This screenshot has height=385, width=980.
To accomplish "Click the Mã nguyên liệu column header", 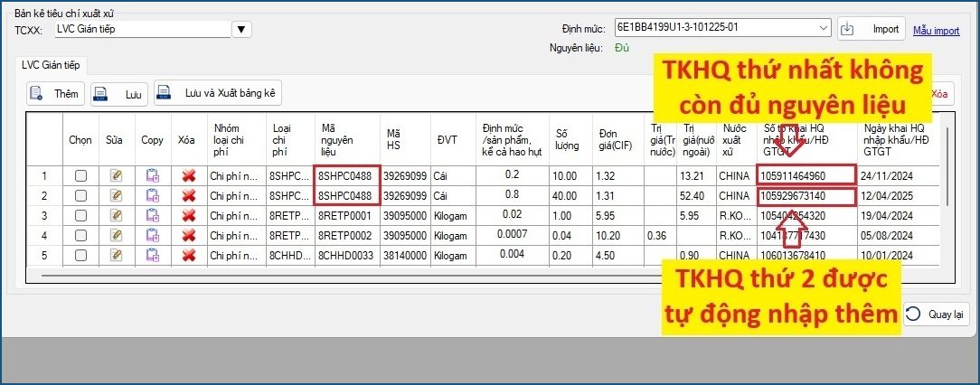I will click(x=344, y=140).
